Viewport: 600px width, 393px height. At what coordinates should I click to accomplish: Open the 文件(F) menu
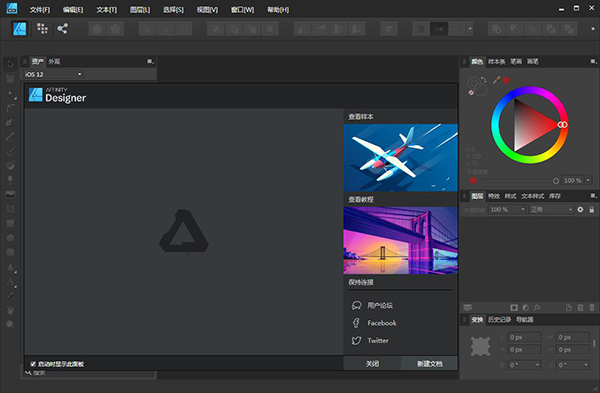40,10
